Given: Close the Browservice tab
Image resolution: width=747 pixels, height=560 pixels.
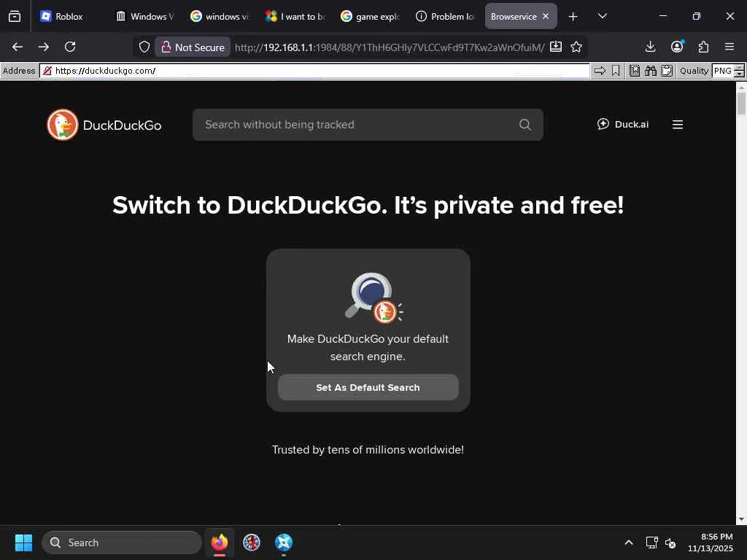Looking at the screenshot, I should (546, 16).
